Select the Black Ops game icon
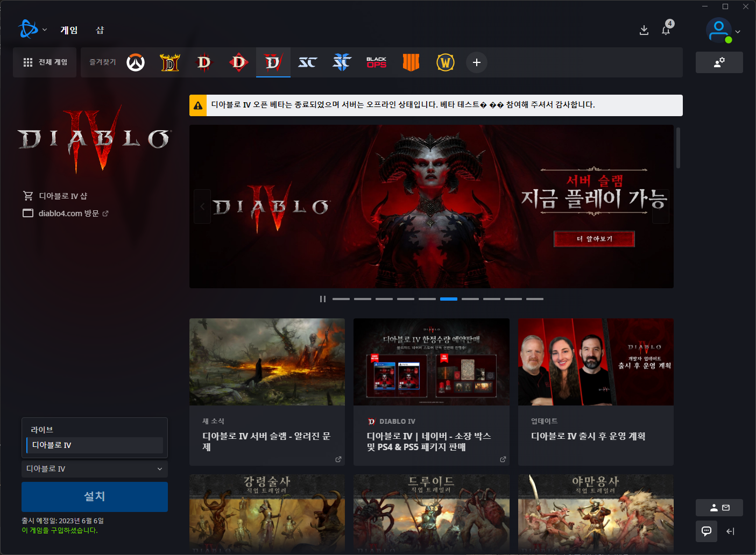 point(377,63)
